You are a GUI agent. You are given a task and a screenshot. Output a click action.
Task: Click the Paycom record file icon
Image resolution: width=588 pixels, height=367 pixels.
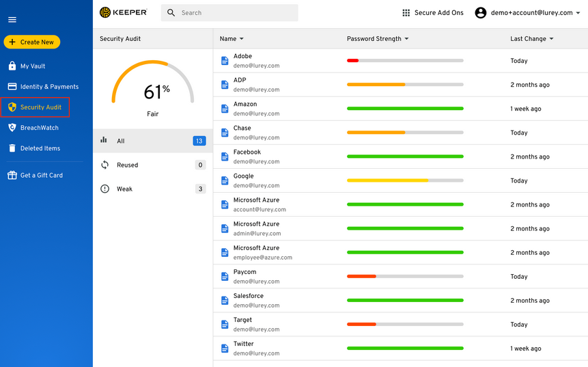tap(225, 277)
